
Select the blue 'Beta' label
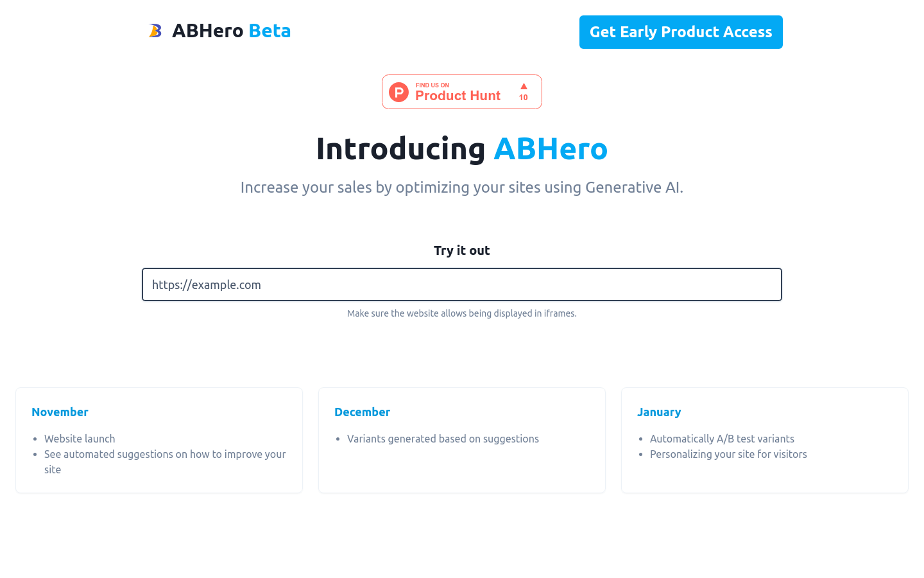coord(269,30)
